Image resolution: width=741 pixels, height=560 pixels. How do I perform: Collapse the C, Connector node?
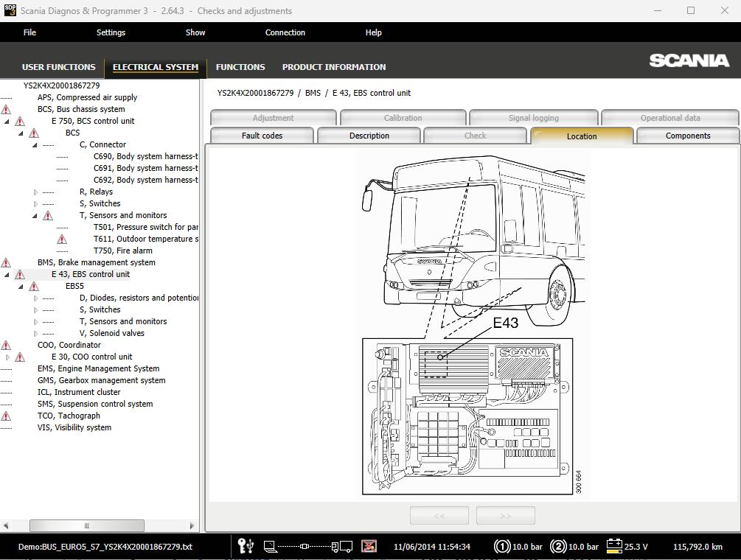point(35,145)
